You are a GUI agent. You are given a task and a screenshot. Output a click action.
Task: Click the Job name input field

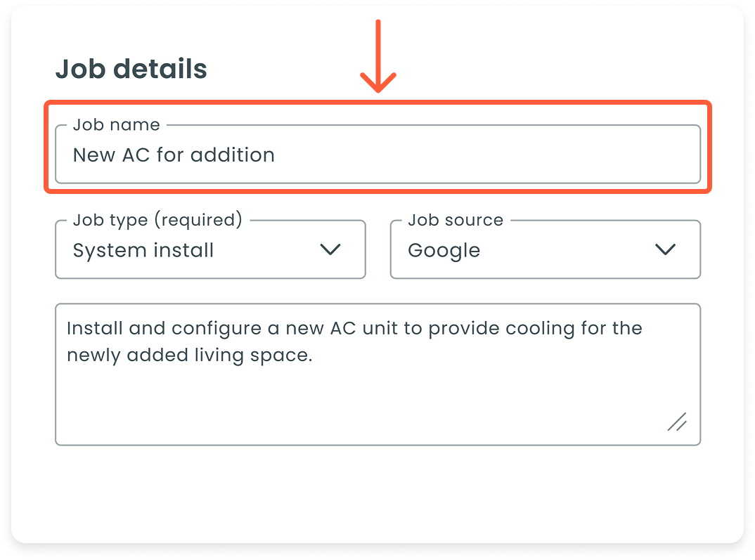377,155
